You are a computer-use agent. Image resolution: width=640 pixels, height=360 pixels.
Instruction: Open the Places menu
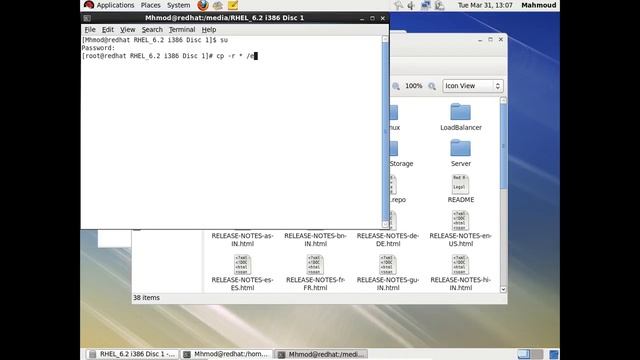pos(150,5)
